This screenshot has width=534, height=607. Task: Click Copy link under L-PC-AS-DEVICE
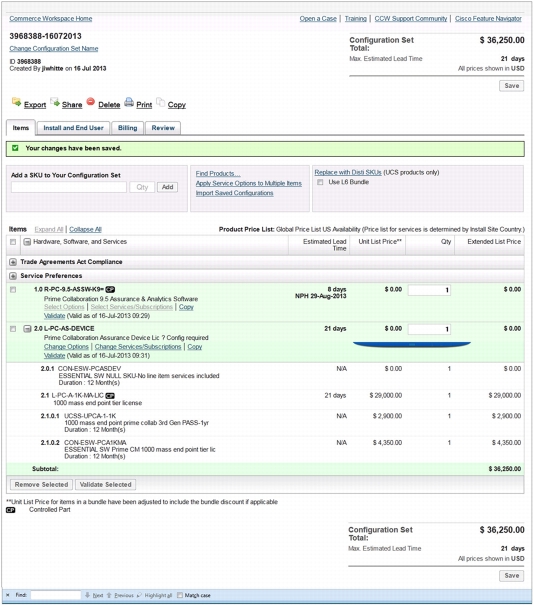(195, 347)
